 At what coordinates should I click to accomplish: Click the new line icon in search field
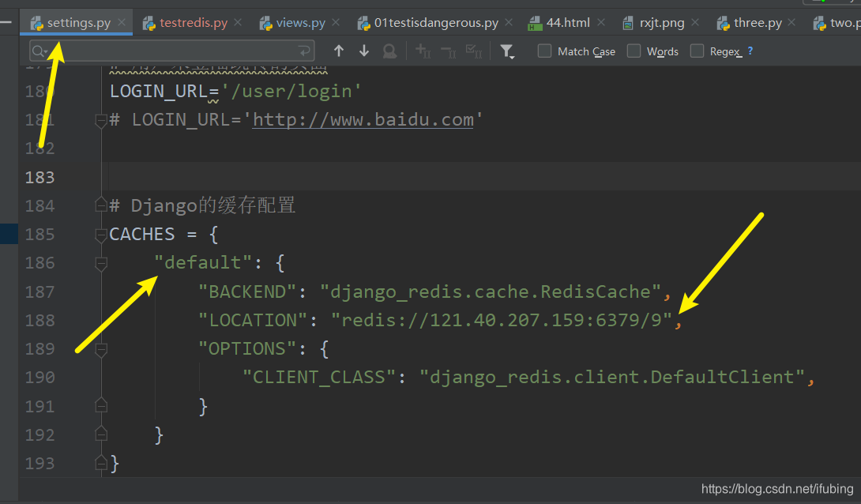tap(303, 51)
